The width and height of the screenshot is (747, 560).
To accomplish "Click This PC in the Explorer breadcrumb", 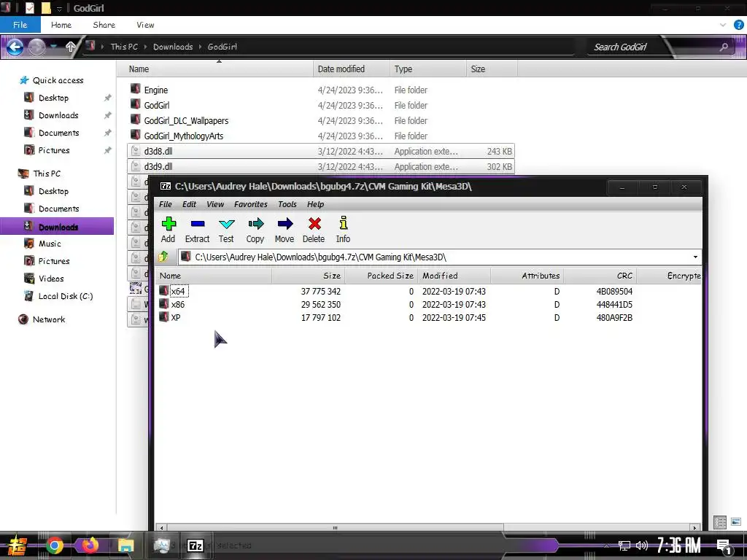I will point(124,47).
